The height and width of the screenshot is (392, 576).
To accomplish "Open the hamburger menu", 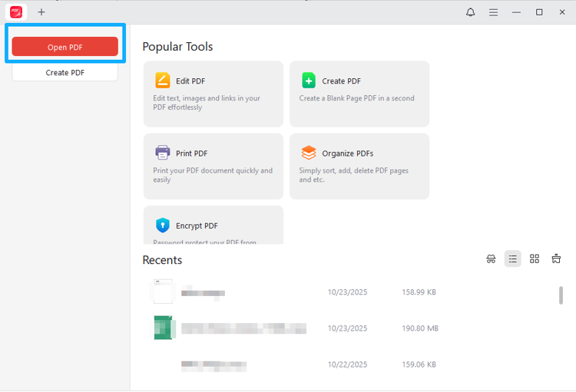I will point(493,12).
